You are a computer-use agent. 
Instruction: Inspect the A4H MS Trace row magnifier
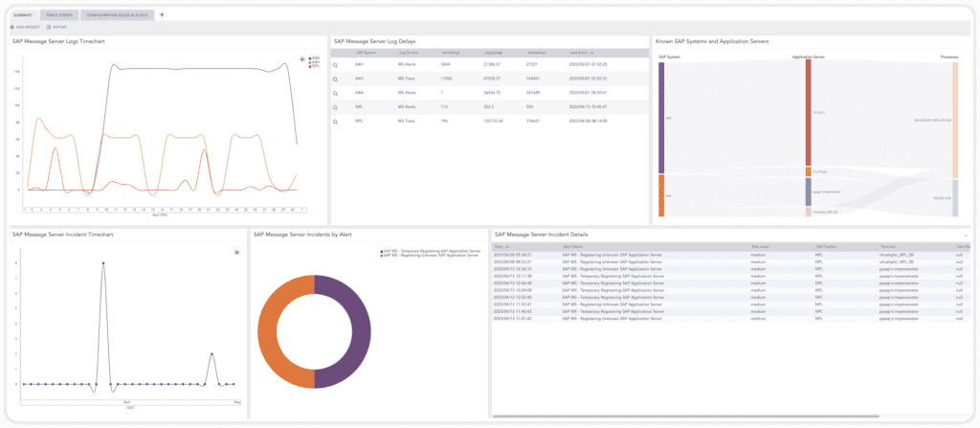pyautogui.click(x=335, y=79)
